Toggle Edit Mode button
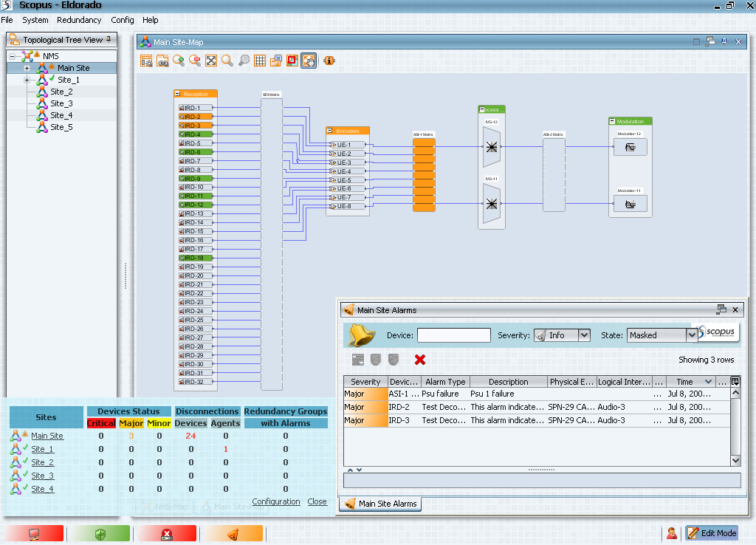The width and height of the screenshot is (756, 545). [712, 533]
